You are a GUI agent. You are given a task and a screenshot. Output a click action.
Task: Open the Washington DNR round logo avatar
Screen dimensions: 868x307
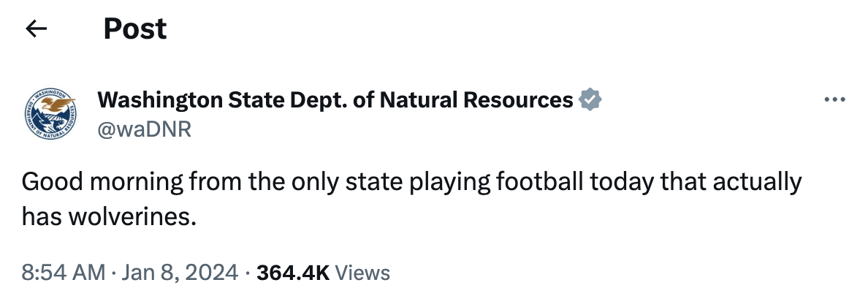(50, 114)
